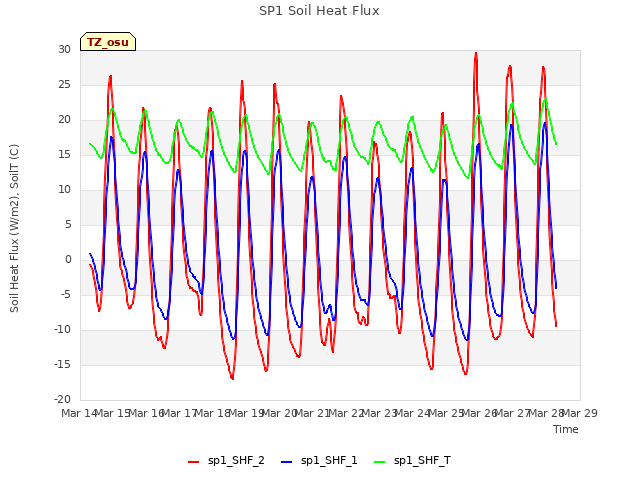Click the green peak on Mar 28 near 23
The height and width of the screenshot is (480, 640).
point(545,99)
